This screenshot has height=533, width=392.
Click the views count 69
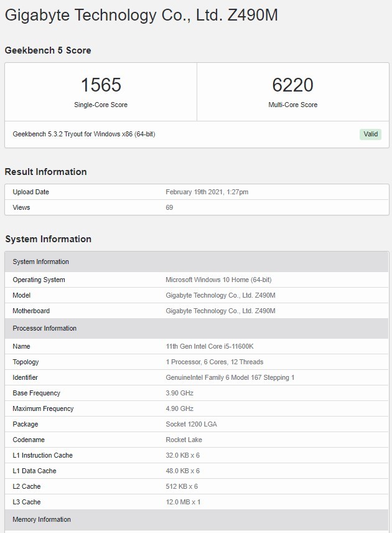(x=169, y=207)
